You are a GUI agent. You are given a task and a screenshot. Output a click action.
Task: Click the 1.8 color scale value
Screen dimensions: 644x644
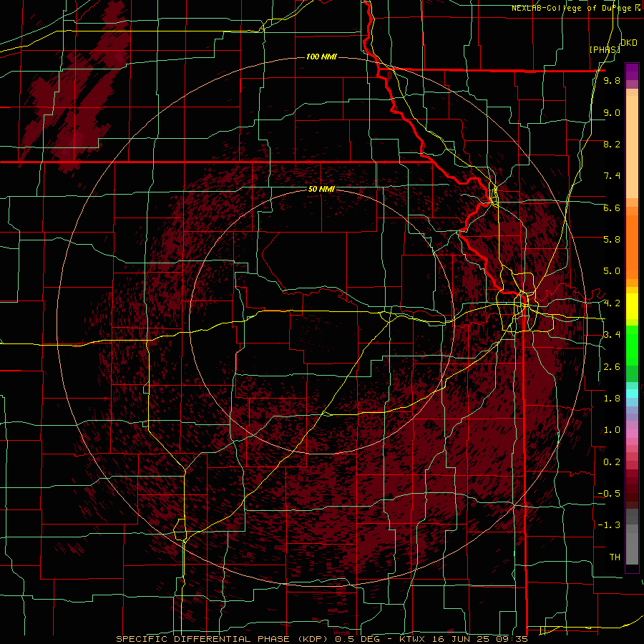[612, 399]
